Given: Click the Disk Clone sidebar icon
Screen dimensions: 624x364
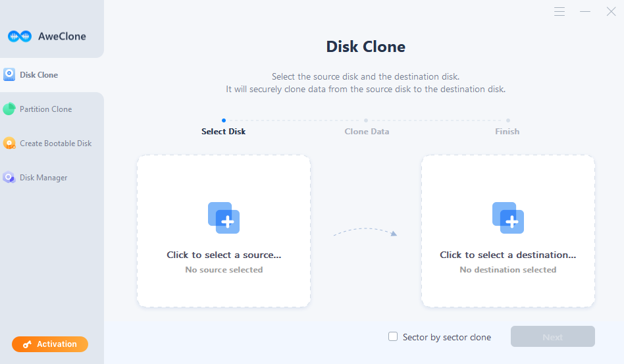Looking at the screenshot, I should click(9, 75).
